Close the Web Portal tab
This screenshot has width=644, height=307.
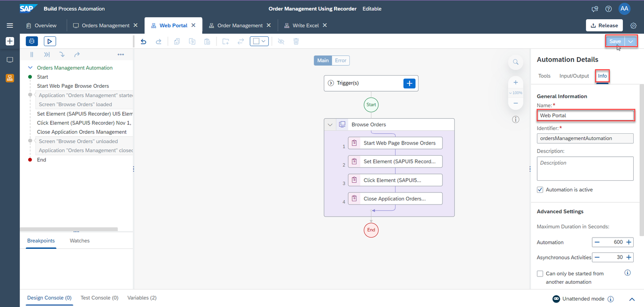click(x=194, y=25)
